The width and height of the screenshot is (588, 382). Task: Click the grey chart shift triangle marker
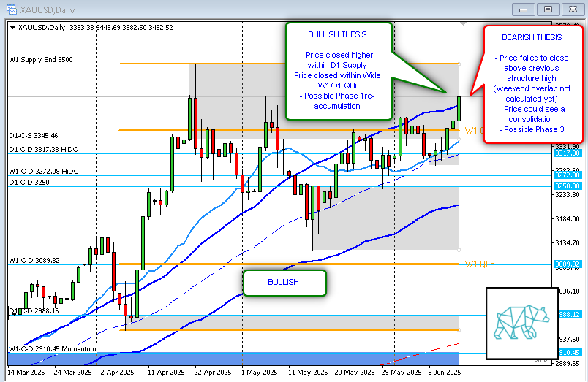coord(463,23)
